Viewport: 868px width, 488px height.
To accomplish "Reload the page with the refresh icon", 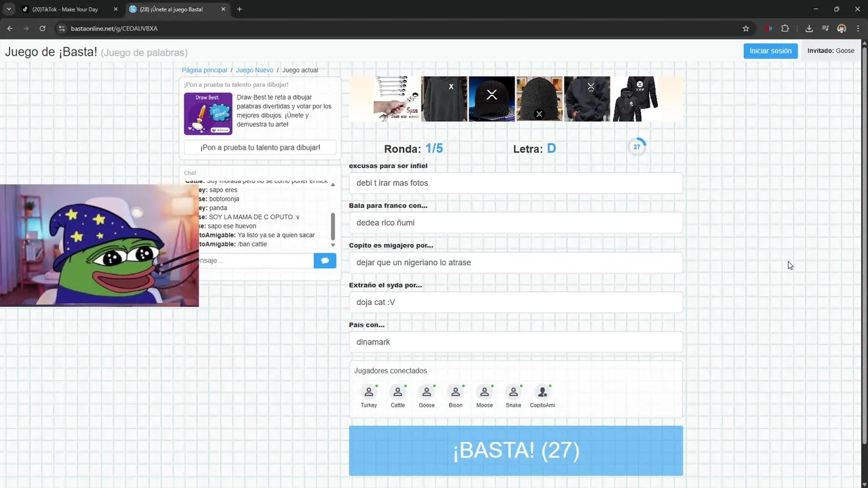I will click(x=42, y=28).
